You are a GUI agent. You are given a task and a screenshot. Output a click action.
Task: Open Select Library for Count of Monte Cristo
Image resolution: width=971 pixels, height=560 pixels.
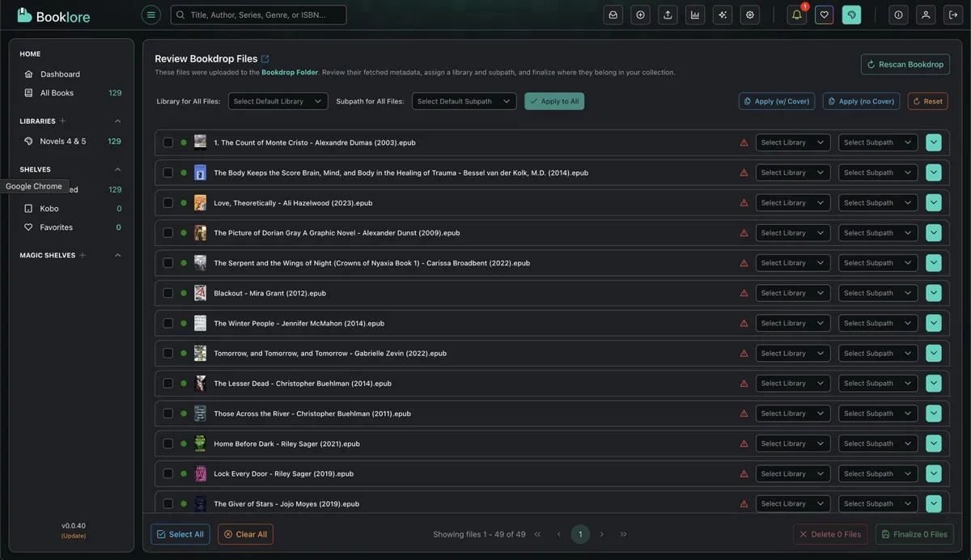(x=793, y=142)
